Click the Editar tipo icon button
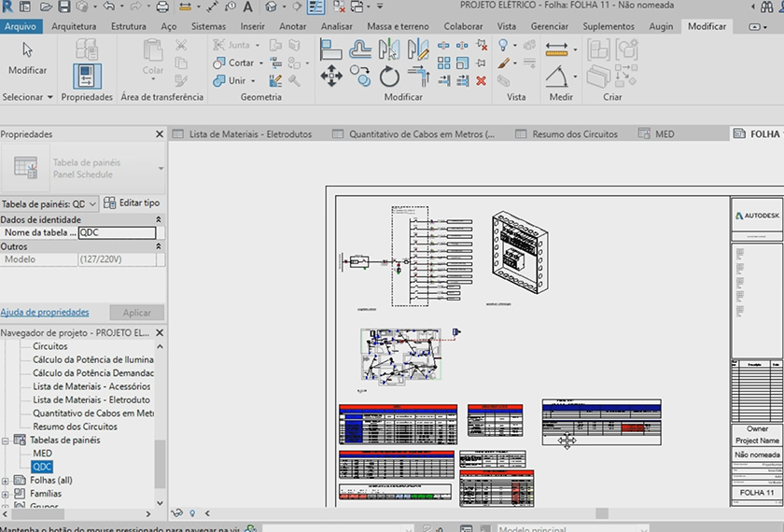Image resolution: width=784 pixels, height=532 pixels. pyautogui.click(x=132, y=203)
